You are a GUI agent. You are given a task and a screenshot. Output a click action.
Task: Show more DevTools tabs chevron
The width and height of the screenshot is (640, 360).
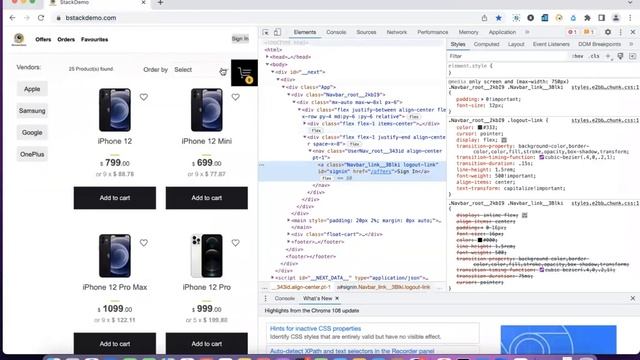(527, 32)
